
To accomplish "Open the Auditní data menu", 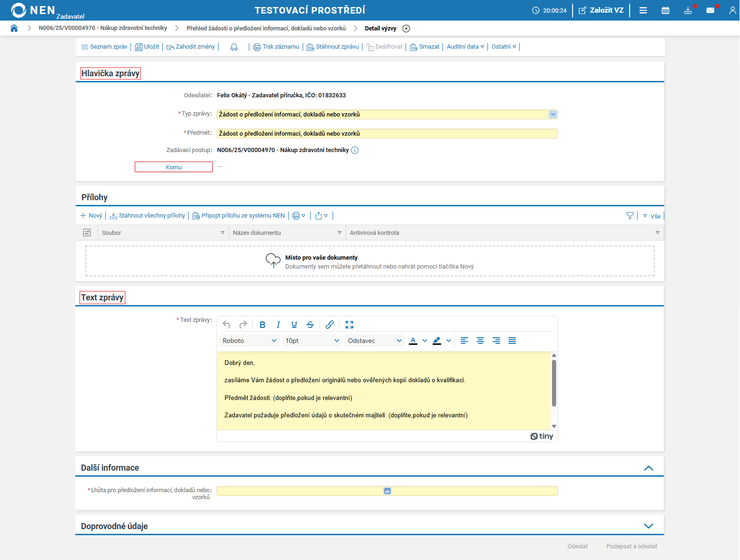I will tap(465, 47).
